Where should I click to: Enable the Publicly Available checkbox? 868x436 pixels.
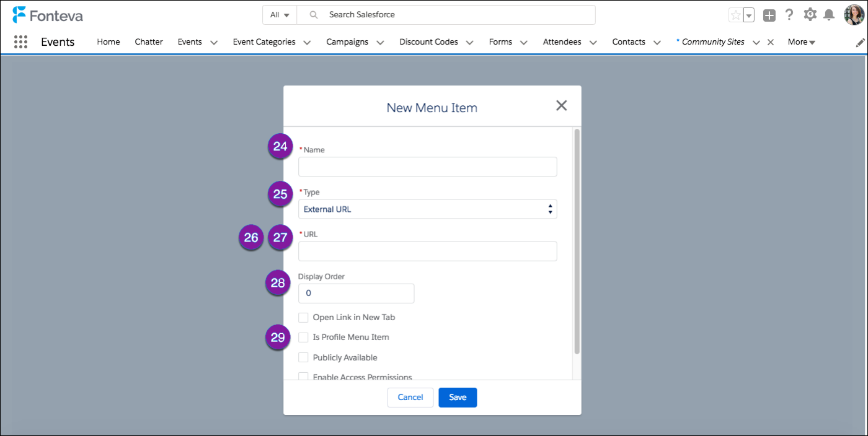coord(303,357)
